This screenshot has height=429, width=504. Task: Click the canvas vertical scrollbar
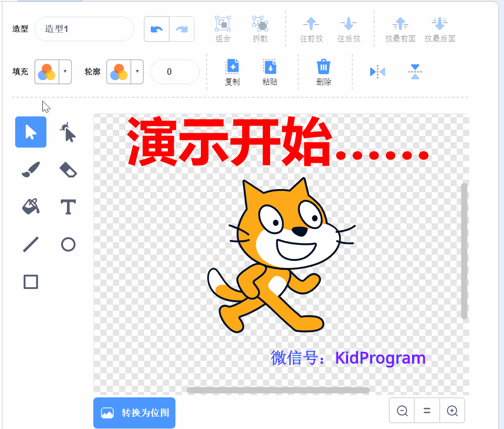coord(464,251)
